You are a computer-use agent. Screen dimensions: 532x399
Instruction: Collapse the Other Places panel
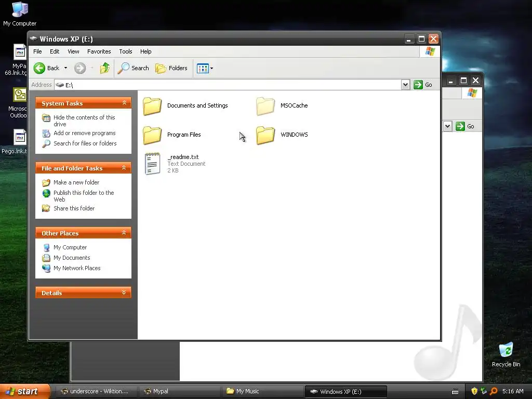point(124,233)
